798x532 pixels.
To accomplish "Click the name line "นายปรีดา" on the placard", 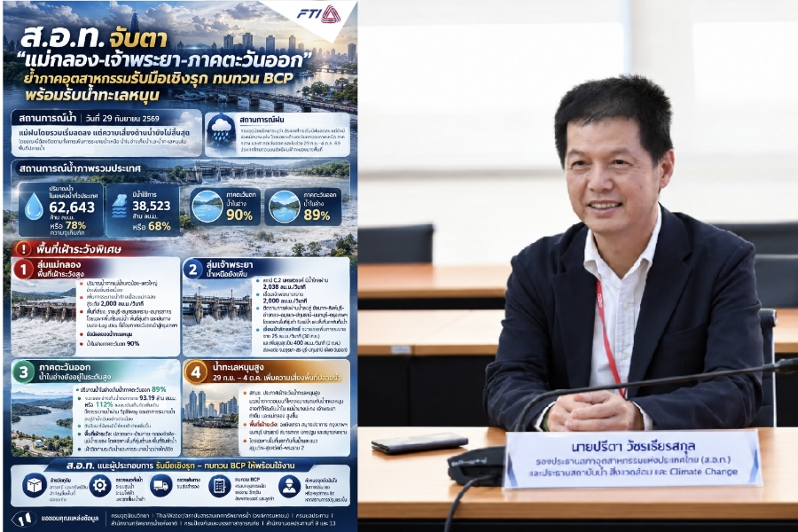I will [632, 447].
